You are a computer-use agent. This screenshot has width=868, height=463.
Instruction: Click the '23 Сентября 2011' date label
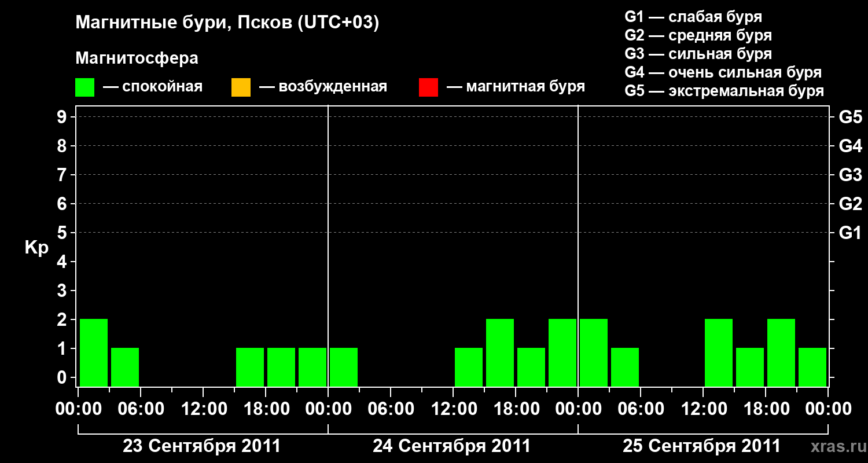tap(202, 446)
